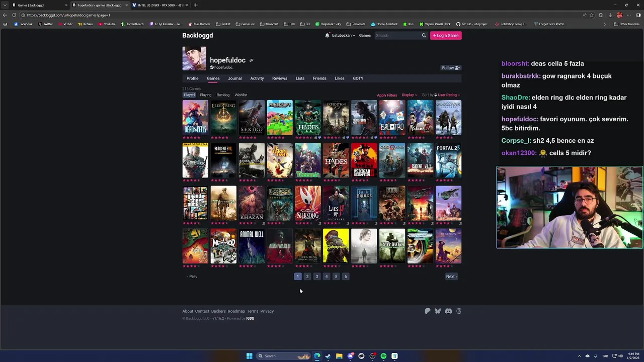Follow hopefuldoc with the Follow button
The height and width of the screenshot is (362, 644).
[x=450, y=68]
